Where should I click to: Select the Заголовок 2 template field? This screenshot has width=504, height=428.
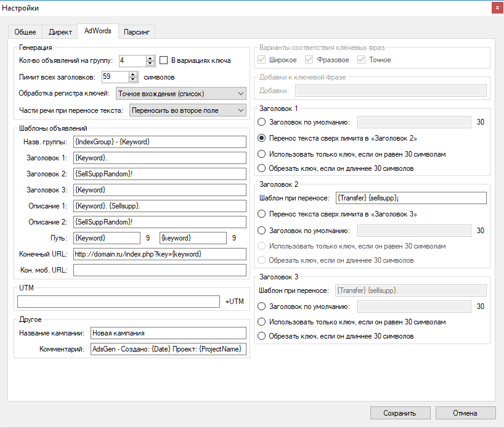pos(160,173)
